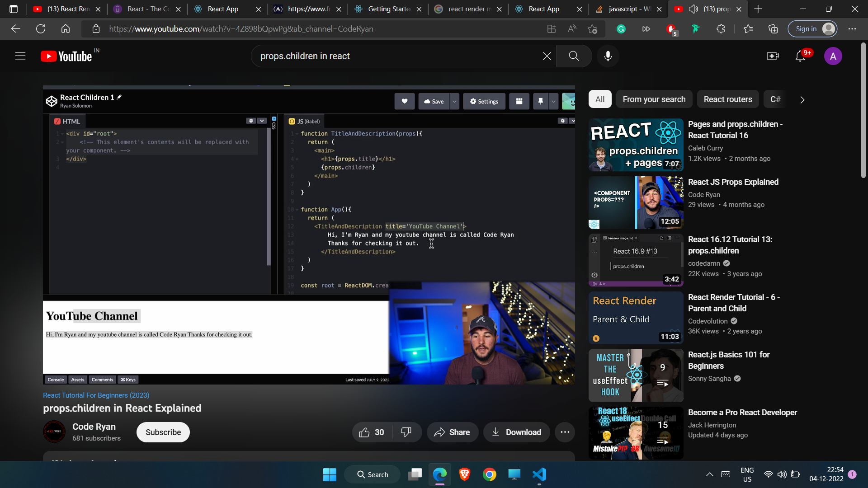Screen dimensions: 868x488
Task: Go back to the previous page
Action: pos(16,29)
